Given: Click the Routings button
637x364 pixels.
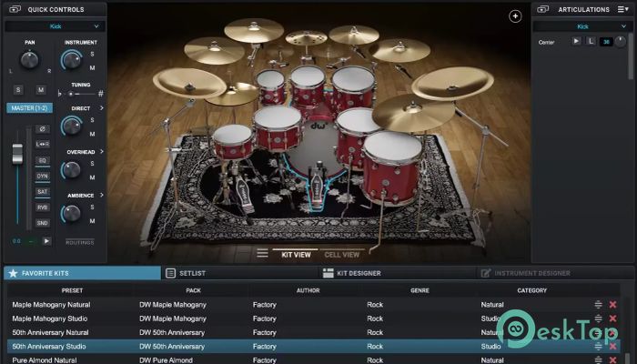Looking at the screenshot, I should pos(80,242).
